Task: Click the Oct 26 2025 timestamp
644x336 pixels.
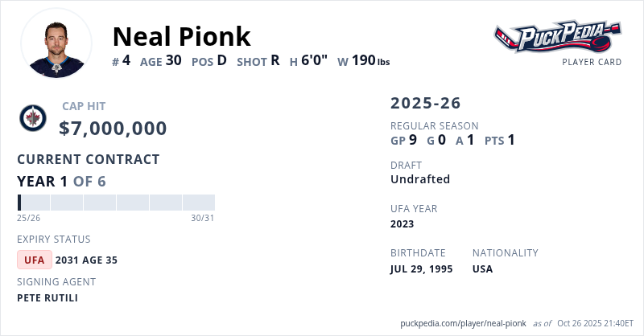Action: (595, 323)
